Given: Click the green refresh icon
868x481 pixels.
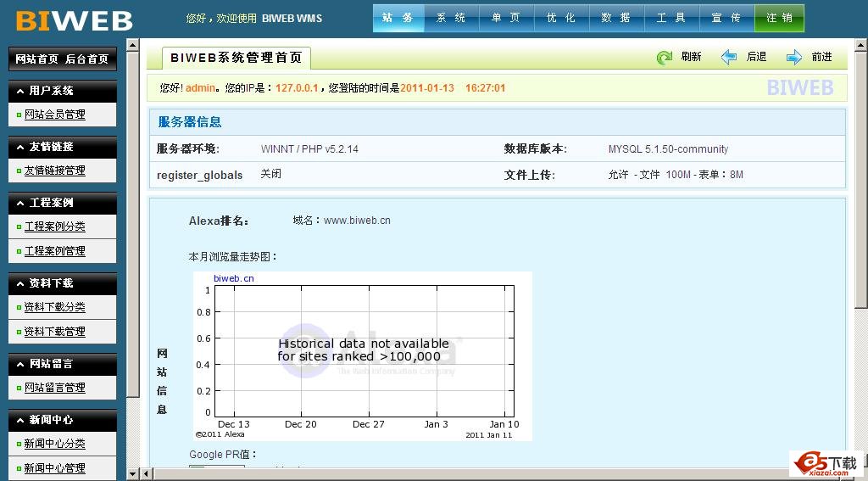Looking at the screenshot, I should [665, 57].
